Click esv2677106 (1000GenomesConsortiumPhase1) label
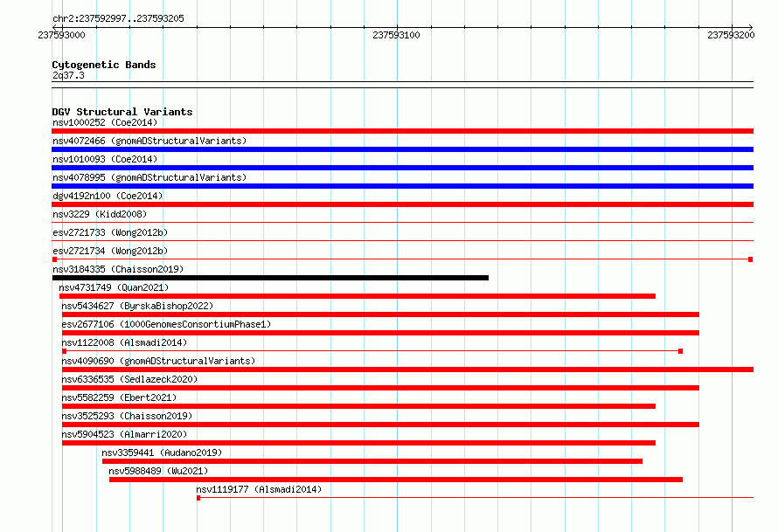The image size is (778, 532). (x=166, y=324)
